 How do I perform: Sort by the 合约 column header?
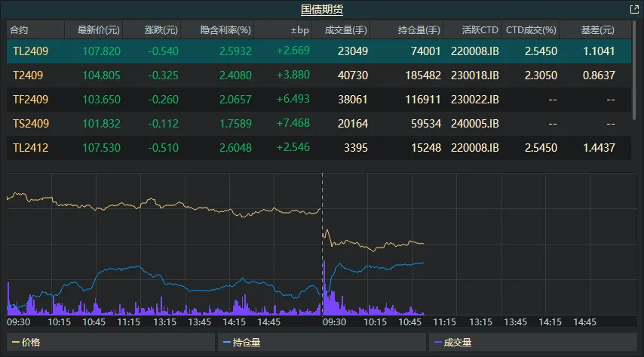[x=19, y=30]
